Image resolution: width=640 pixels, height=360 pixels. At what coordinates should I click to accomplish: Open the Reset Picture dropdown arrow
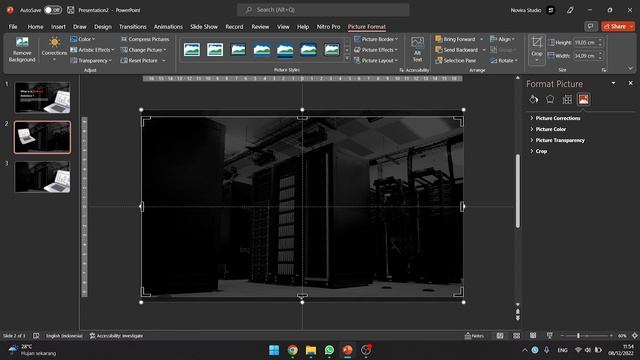(x=164, y=60)
